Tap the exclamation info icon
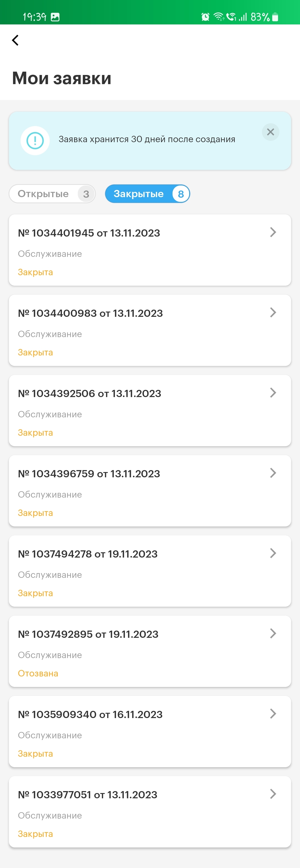 [x=35, y=141]
